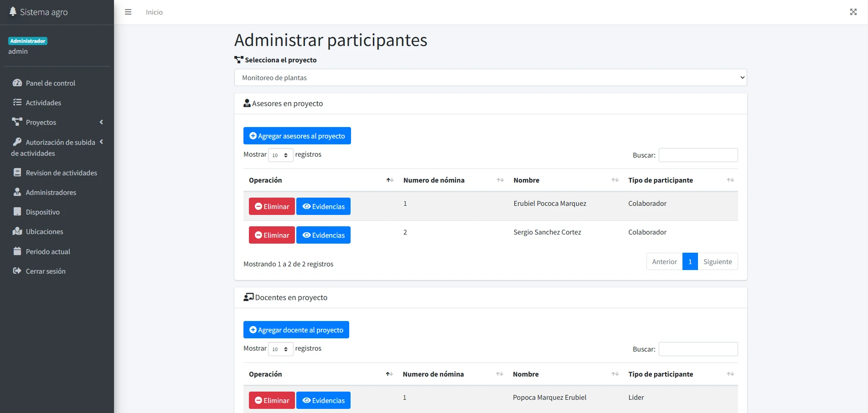Image resolution: width=868 pixels, height=413 pixels.
Task: Click Agregar docente al proyecto button
Action: pyautogui.click(x=296, y=330)
